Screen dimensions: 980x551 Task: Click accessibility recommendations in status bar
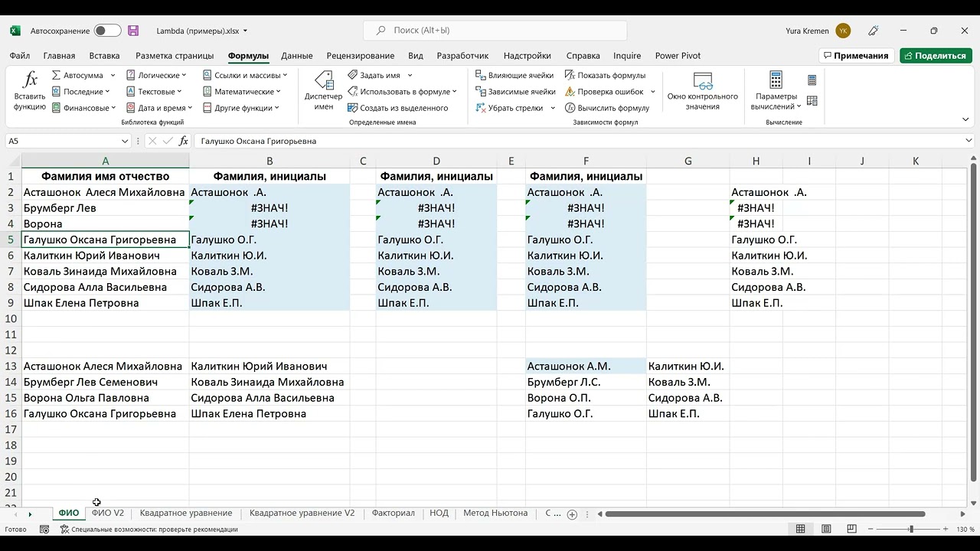point(149,530)
